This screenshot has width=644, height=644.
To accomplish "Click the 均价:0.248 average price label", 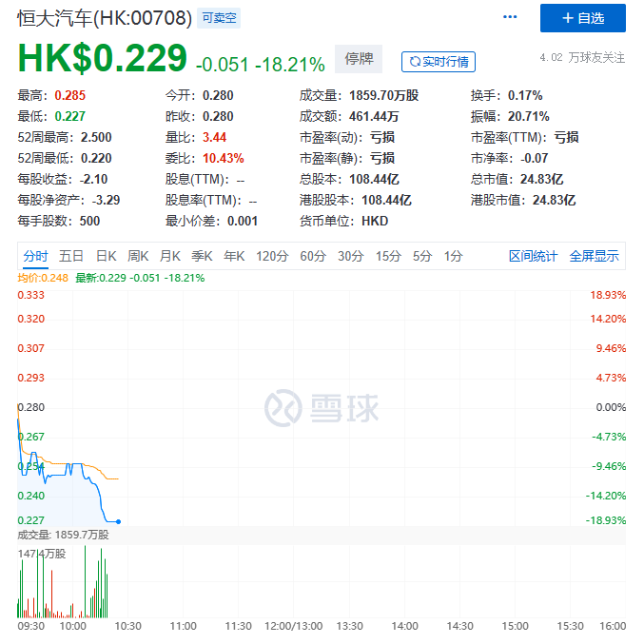I will [x=43, y=278].
